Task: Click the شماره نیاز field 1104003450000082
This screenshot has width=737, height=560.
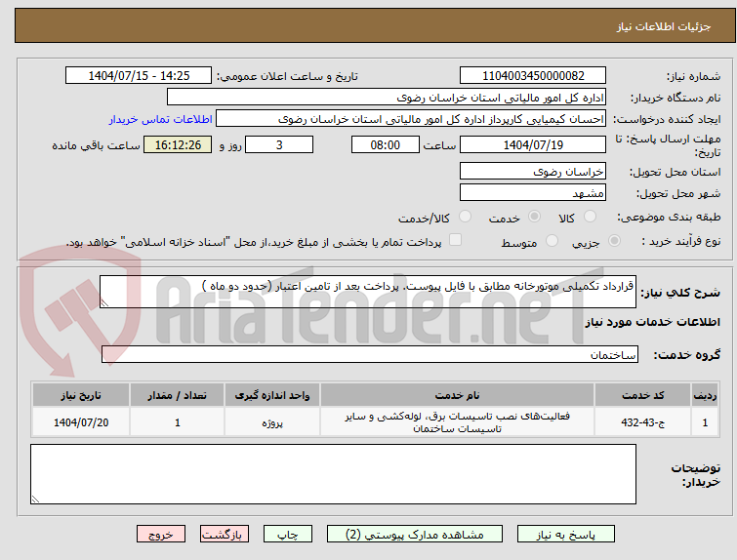Action: click(533, 76)
